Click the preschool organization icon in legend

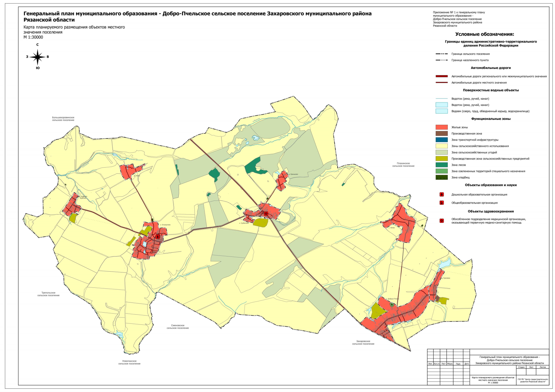click(x=442, y=195)
